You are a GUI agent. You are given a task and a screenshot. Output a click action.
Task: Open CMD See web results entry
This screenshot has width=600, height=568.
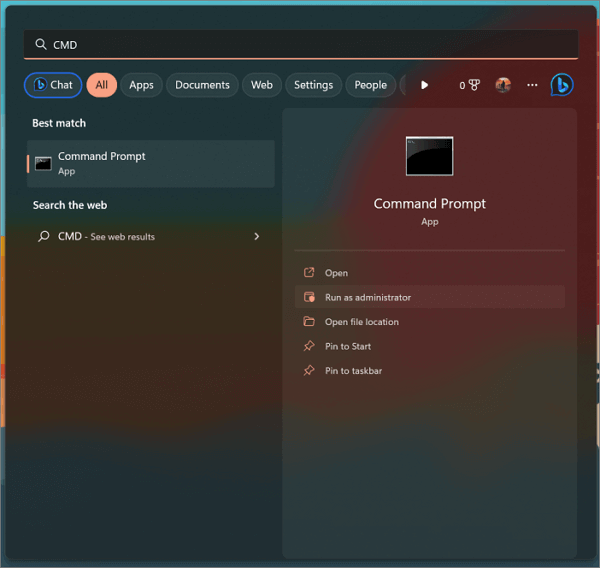pos(151,237)
